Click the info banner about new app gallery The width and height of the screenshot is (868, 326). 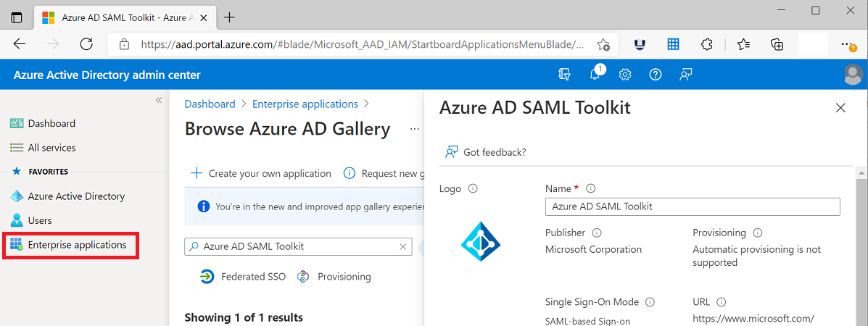[x=304, y=206]
